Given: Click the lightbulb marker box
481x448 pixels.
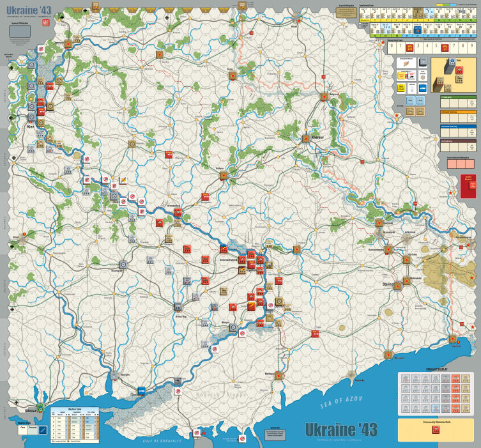Looking at the screenshot, I should [x=412, y=89].
